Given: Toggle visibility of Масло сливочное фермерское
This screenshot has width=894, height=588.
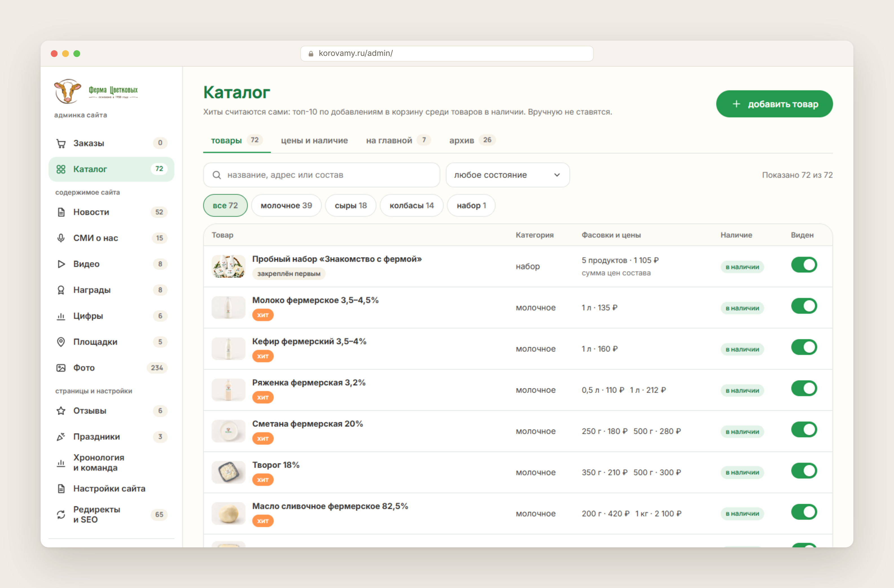Looking at the screenshot, I should coord(804,512).
